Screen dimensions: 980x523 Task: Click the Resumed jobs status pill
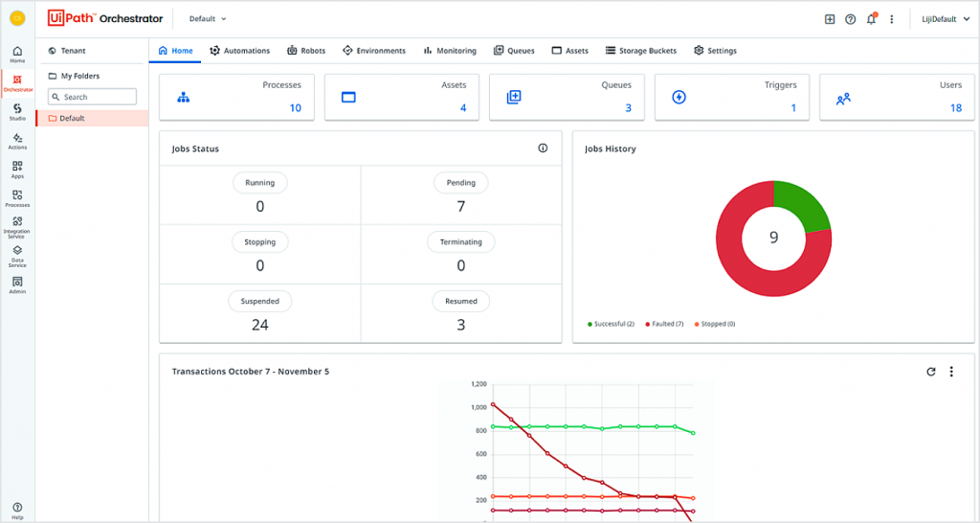point(460,301)
